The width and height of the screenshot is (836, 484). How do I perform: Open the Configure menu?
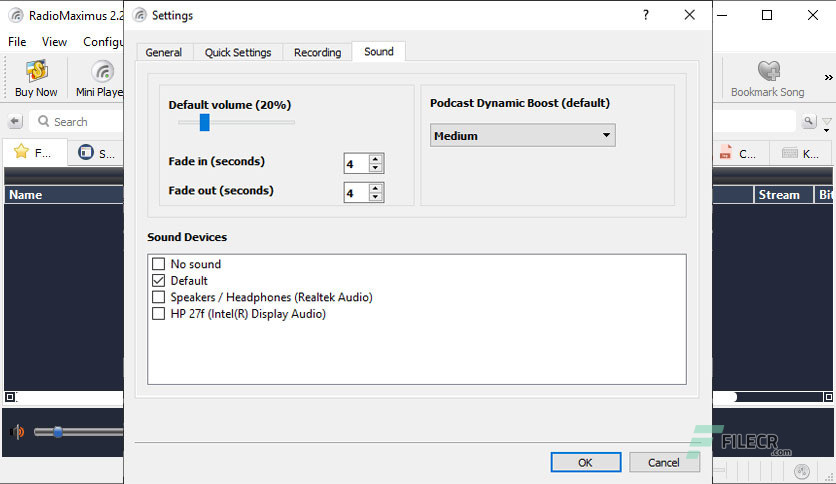(x=103, y=42)
